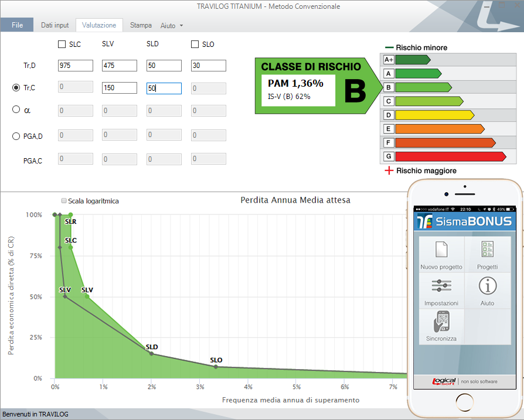This screenshot has height=420, width=524.
Task: Open Nuovo progetto icon in SismaBONUS app
Action: coord(441,251)
